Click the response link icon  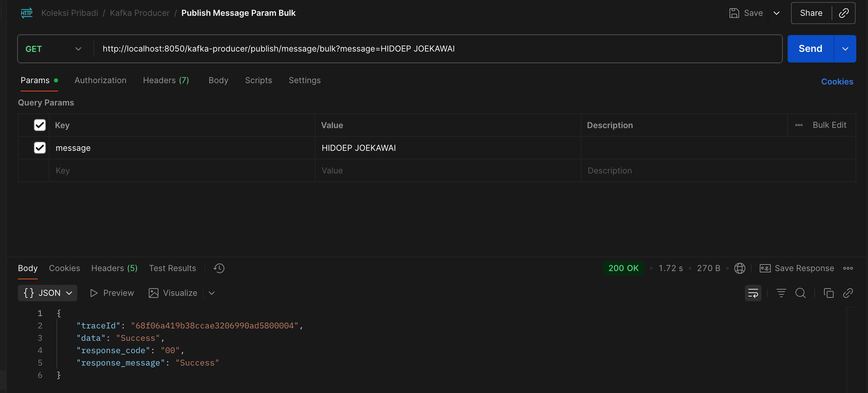[x=848, y=293]
